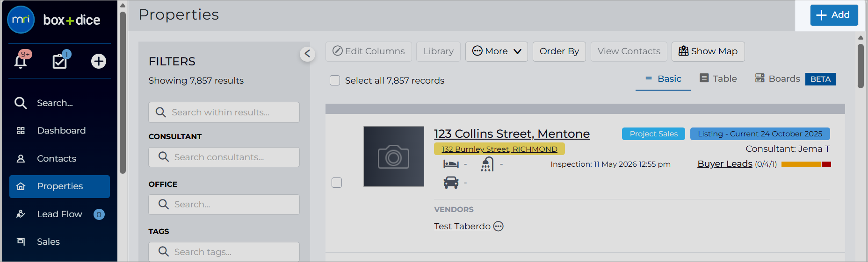Click the Add property button
This screenshot has width=868, height=262.
tap(834, 15)
